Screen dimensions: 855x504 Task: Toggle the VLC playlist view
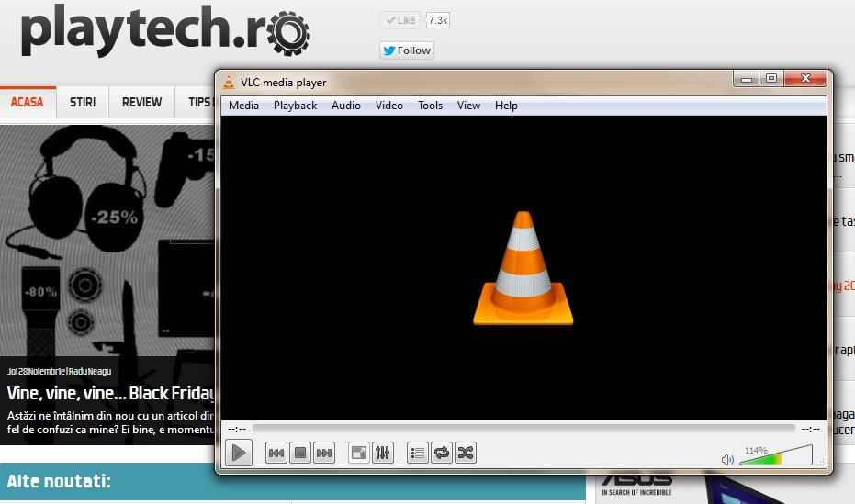[x=418, y=453]
